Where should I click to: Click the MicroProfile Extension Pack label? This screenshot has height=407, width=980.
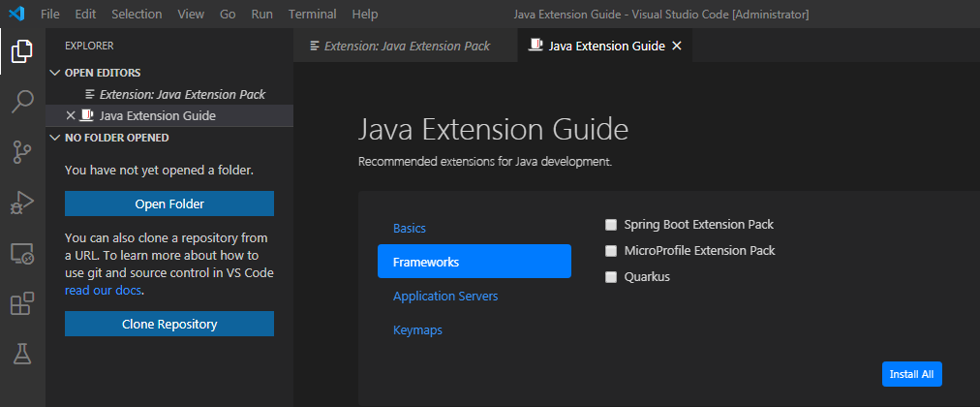[699, 251]
